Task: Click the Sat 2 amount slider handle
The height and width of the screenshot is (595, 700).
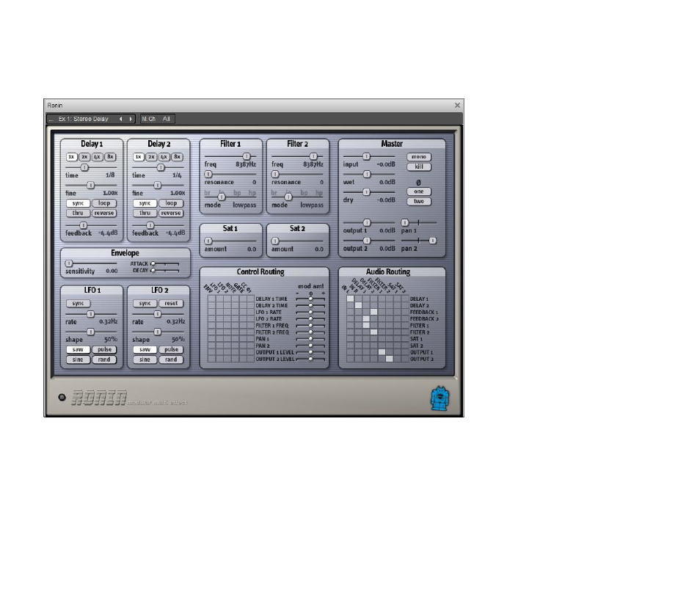Action: click(x=275, y=241)
